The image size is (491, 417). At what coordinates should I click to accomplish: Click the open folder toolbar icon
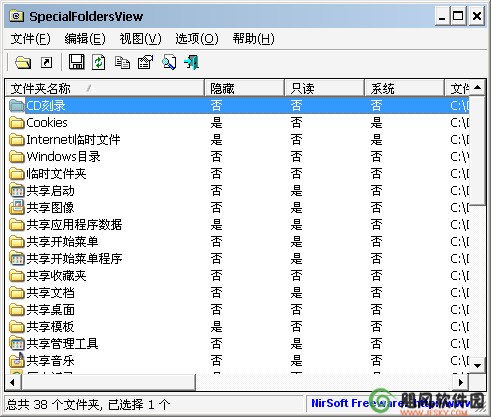(x=23, y=62)
